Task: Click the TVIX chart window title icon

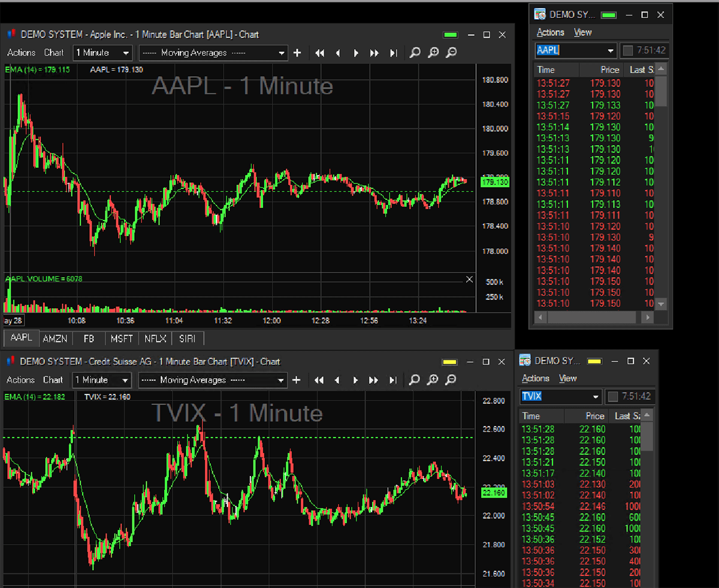Action: tap(10, 361)
